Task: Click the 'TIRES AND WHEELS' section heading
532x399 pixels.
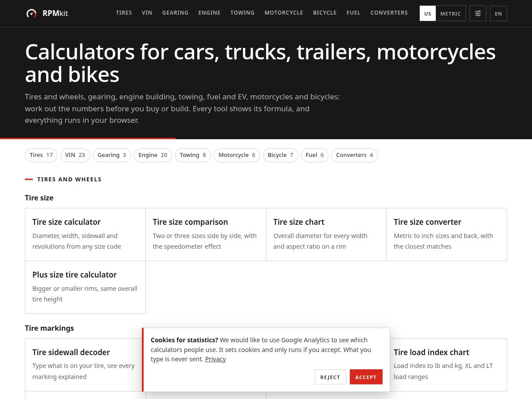Action: [x=70, y=180]
